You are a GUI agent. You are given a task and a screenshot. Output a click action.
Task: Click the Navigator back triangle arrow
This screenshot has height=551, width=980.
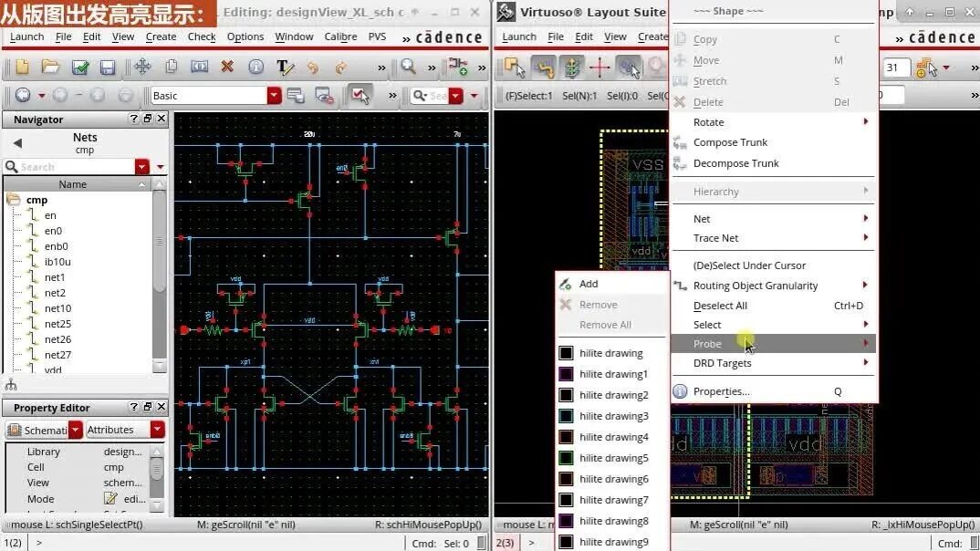pos(17,143)
